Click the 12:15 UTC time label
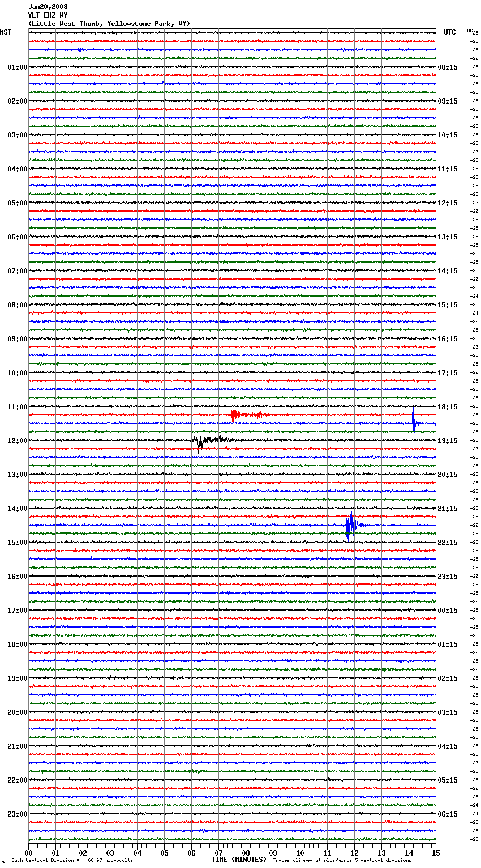Image resolution: width=481 pixels, height=868 pixels. click(448, 203)
